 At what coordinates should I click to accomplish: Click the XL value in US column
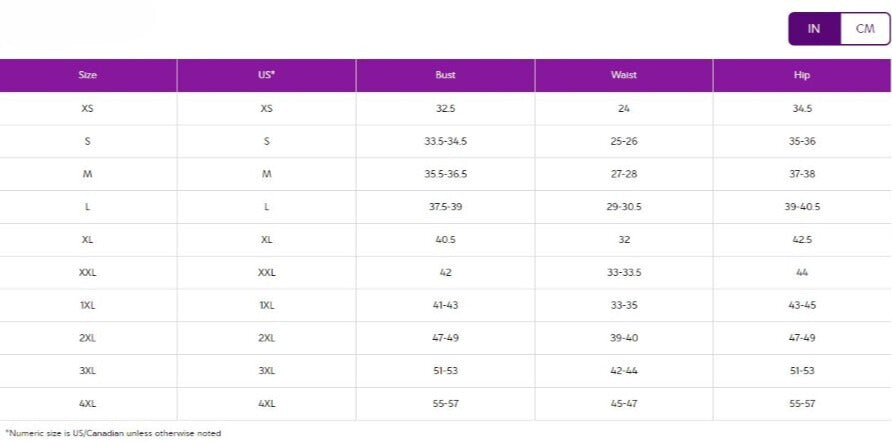[x=266, y=240]
